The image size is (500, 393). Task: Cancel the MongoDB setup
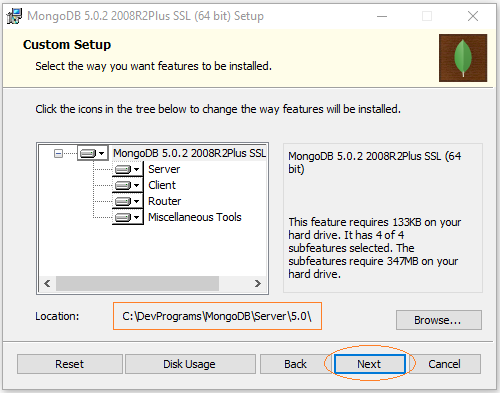coord(444,364)
